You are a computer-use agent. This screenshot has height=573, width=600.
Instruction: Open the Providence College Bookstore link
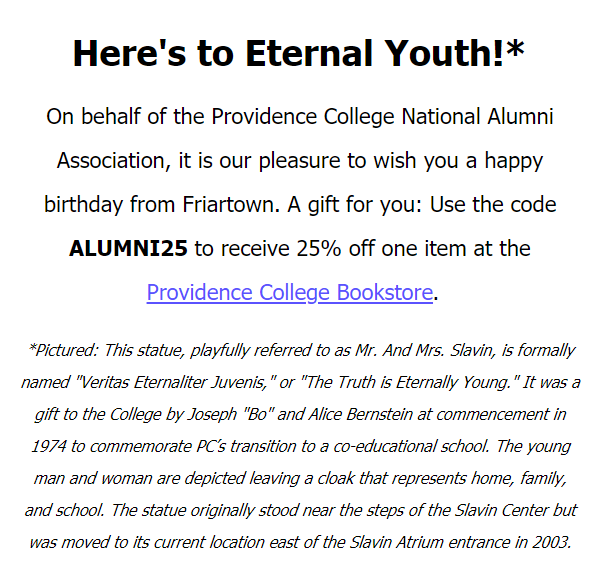coord(290,292)
